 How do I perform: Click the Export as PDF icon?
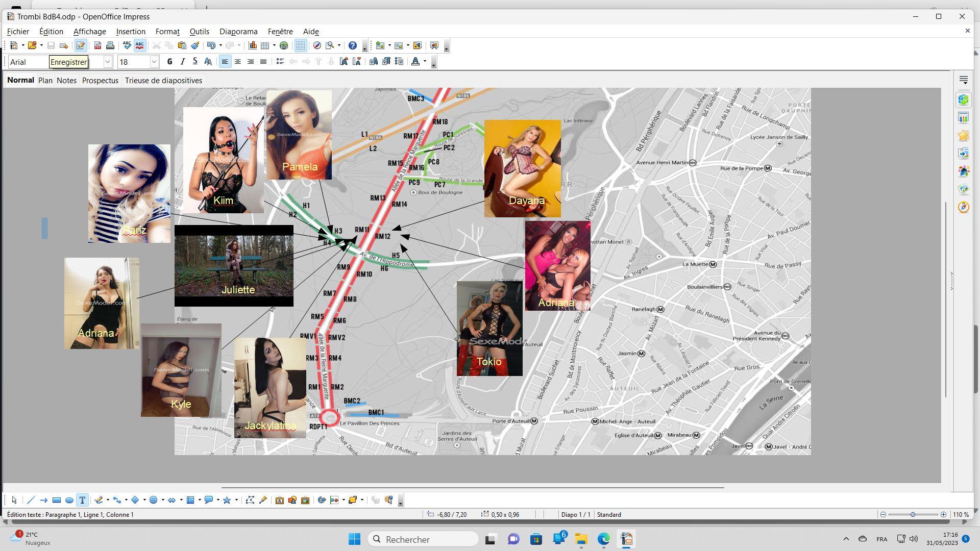pos(97,46)
